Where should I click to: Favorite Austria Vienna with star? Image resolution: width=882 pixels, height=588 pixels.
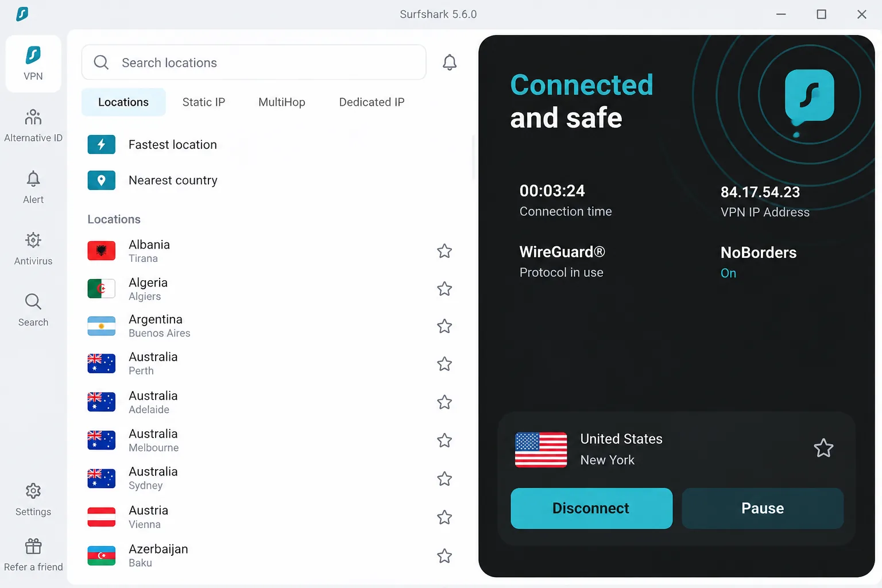point(444,517)
